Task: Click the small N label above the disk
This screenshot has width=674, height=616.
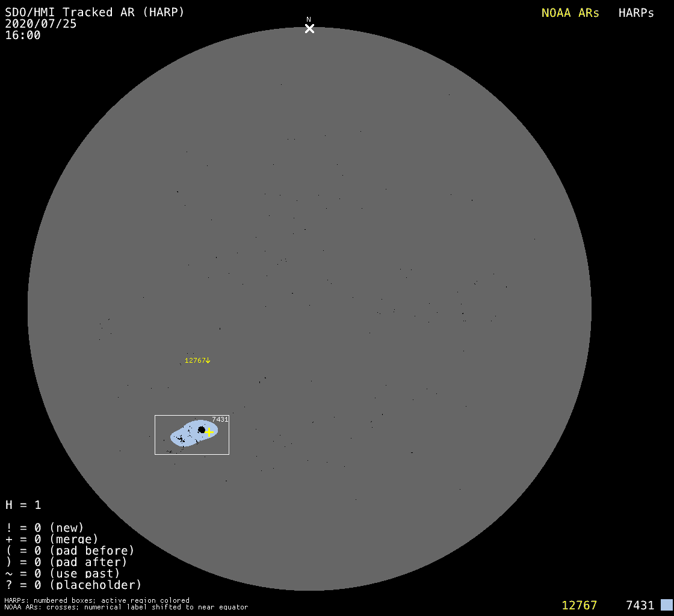Action: pyautogui.click(x=309, y=19)
